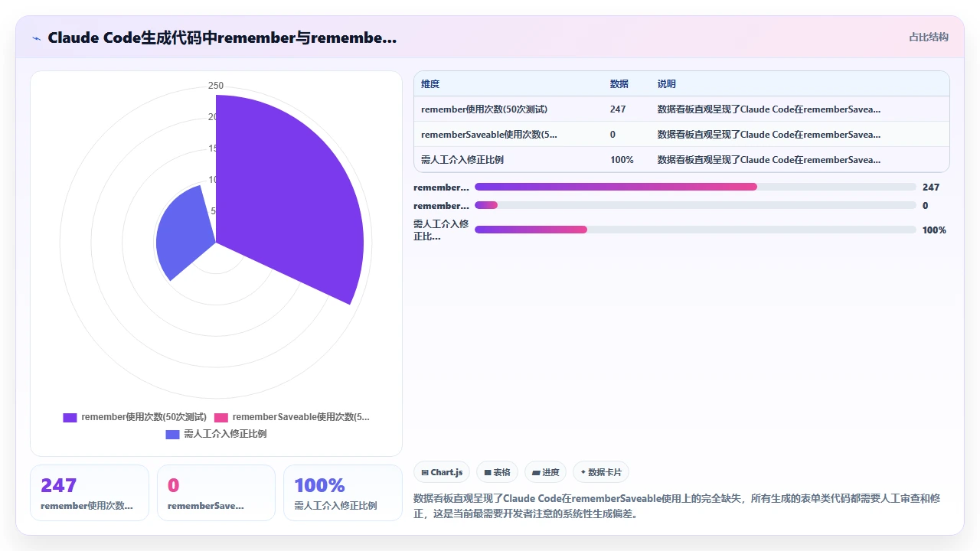Click the 进度 tag chip

(x=545, y=472)
